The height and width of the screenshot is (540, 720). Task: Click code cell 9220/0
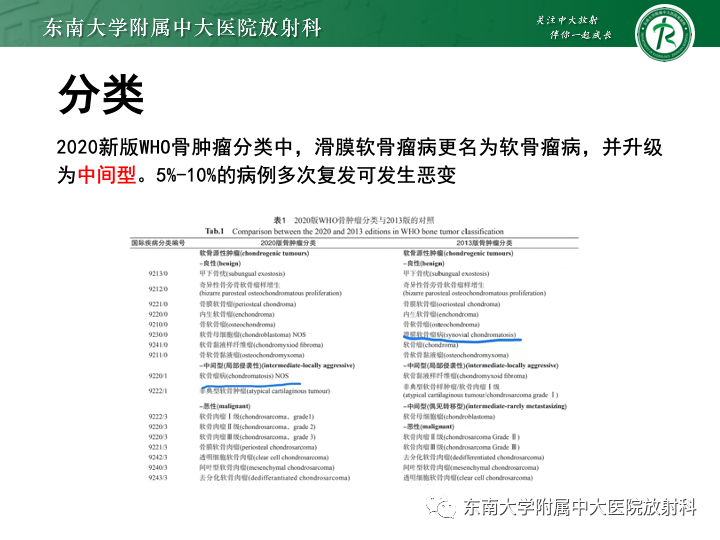pyautogui.click(x=158, y=314)
